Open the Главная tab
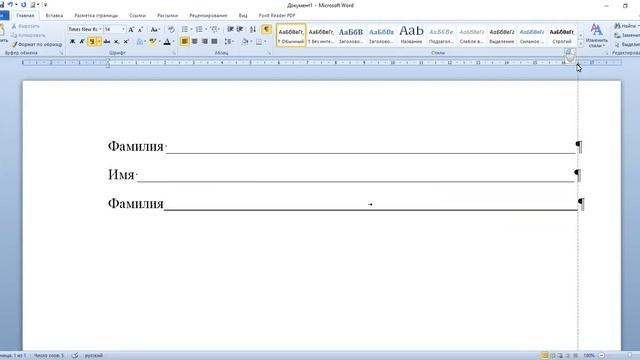Screen dimensions: 640x360 pos(25,16)
